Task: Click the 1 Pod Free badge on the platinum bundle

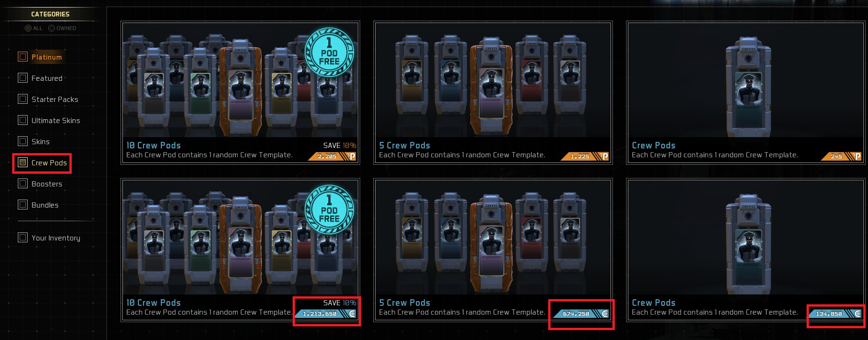Action: pyautogui.click(x=329, y=52)
